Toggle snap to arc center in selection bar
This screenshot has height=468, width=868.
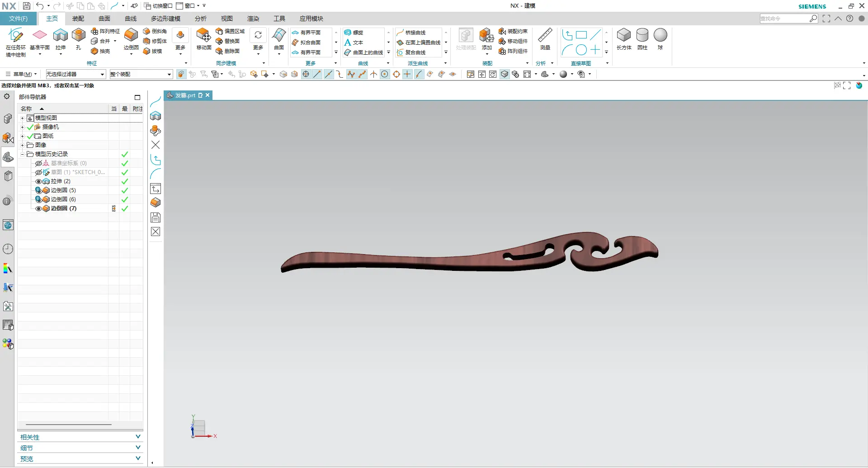tap(385, 74)
